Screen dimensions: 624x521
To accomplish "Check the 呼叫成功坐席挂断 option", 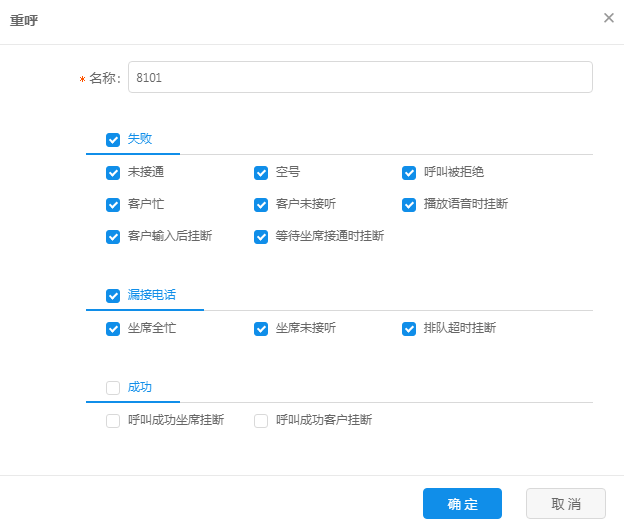I will (113, 421).
